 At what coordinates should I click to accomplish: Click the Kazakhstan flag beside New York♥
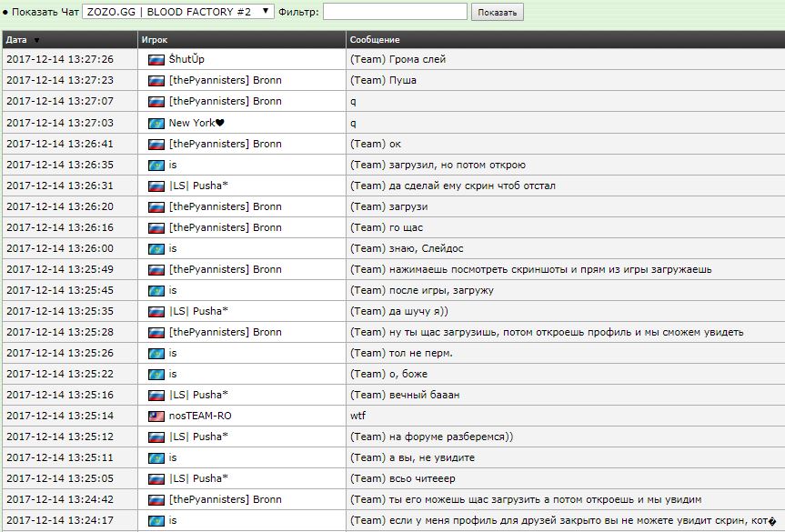point(156,123)
